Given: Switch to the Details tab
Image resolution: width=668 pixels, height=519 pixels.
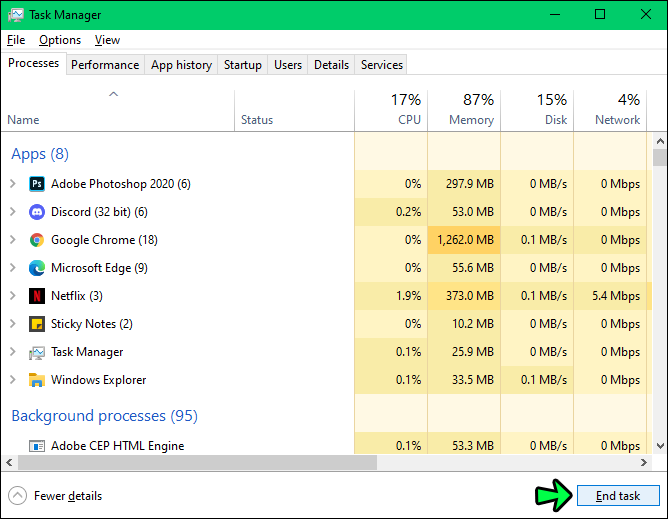Looking at the screenshot, I should pyautogui.click(x=331, y=65).
